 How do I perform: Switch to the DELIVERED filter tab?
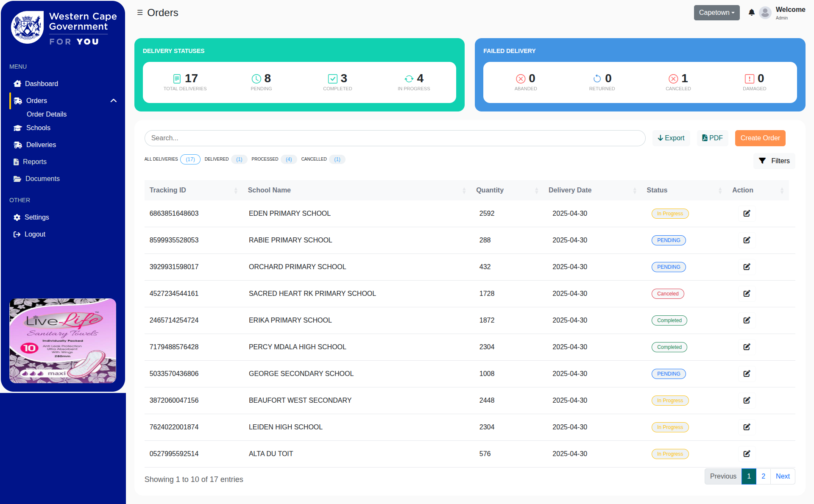(217, 159)
